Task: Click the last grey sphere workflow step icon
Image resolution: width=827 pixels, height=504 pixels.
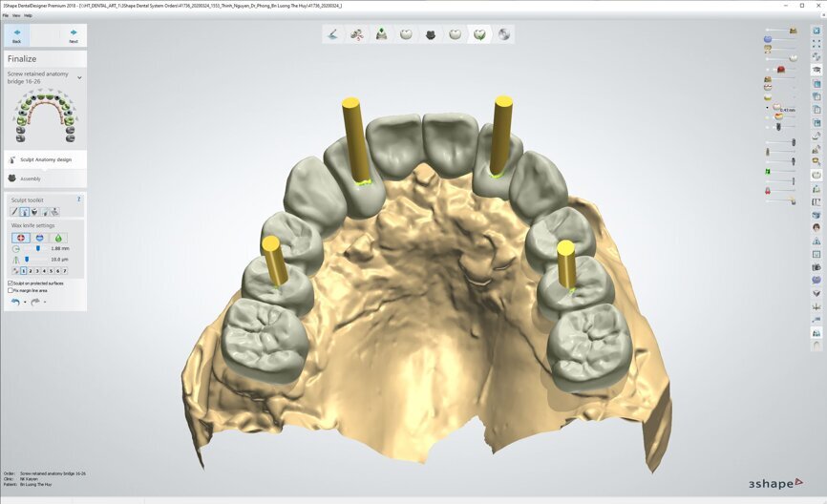Action: click(504, 34)
